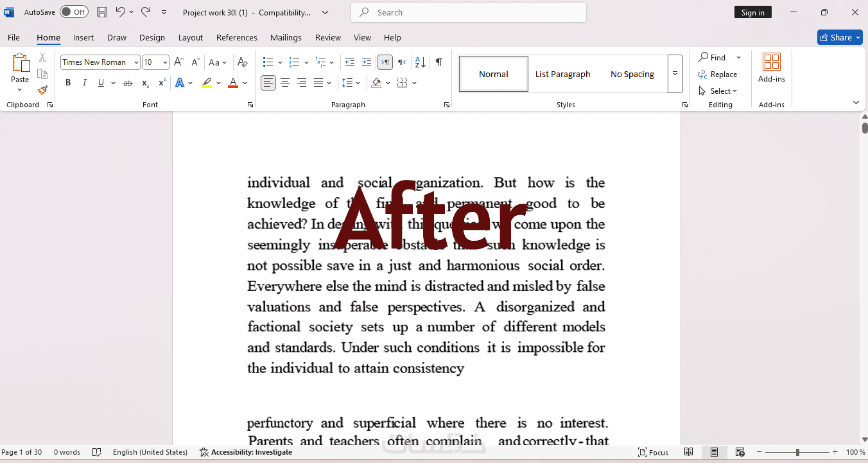The width and height of the screenshot is (868, 463).
Task: Apply a multilevel list
Action: click(320, 62)
